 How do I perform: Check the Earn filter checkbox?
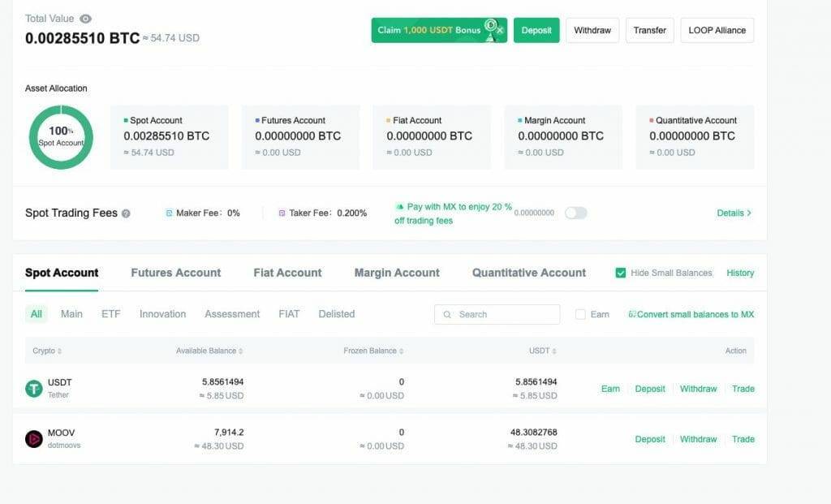point(580,314)
